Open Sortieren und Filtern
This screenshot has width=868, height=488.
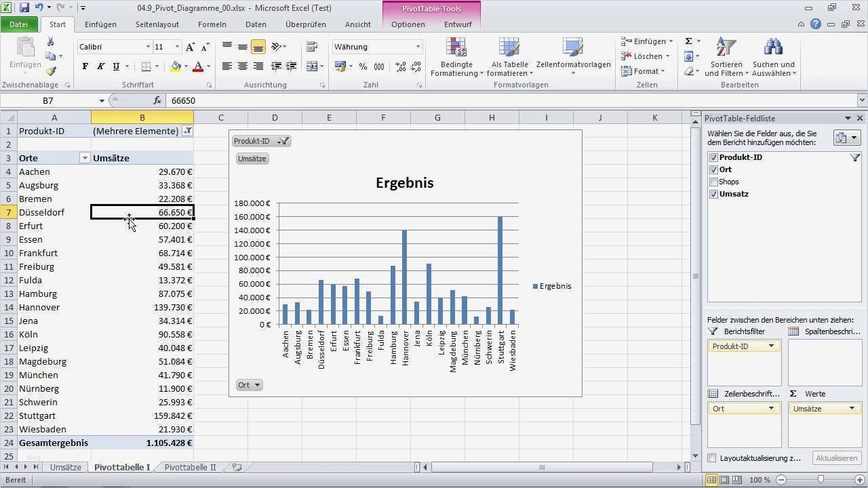[x=726, y=57]
